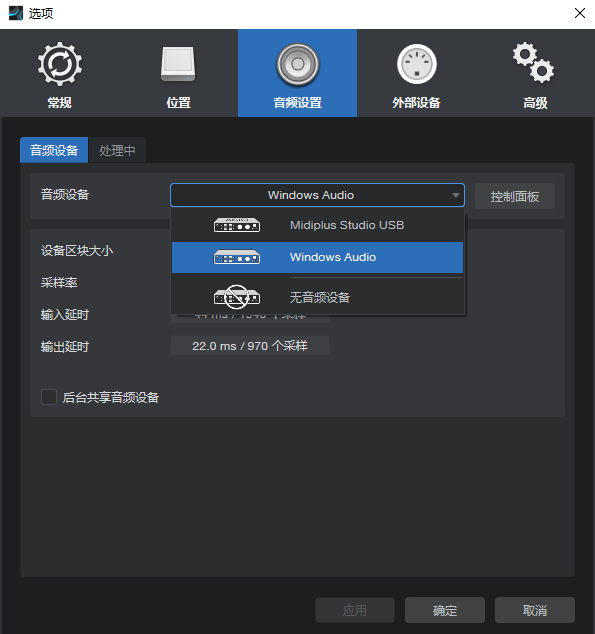The width and height of the screenshot is (595, 634).
Task: Click the 输入延时 label
Action: (65, 315)
